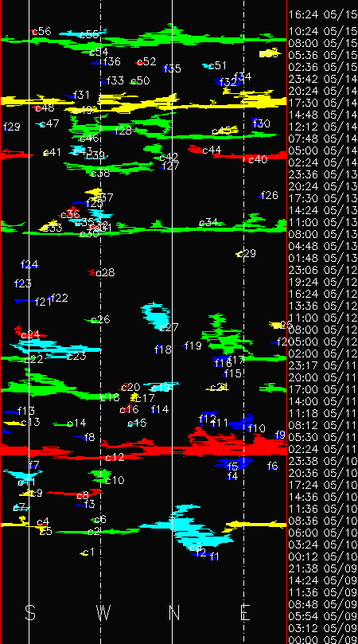
Task: Click the timestamp 02:24 05/11
Action: (x=323, y=449)
